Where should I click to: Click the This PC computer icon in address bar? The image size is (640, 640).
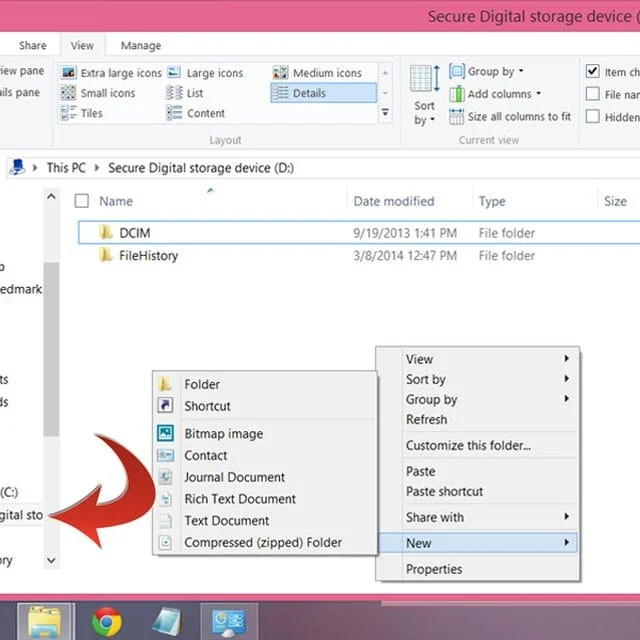[x=17, y=167]
